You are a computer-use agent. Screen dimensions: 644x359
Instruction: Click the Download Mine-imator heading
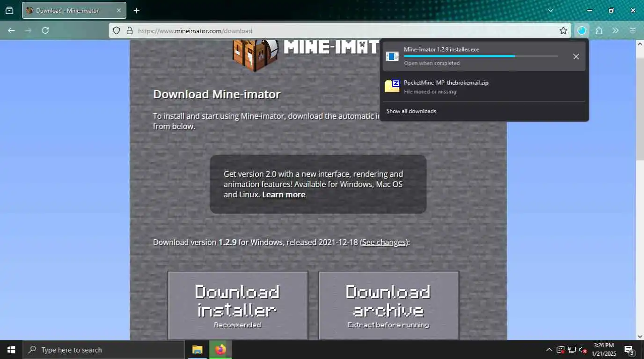click(x=217, y=94)
